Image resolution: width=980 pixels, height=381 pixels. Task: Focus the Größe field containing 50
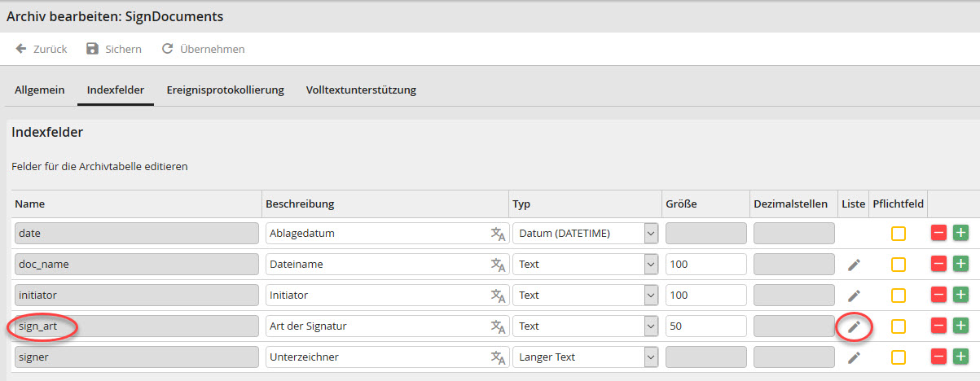click(x=706, y=326)
